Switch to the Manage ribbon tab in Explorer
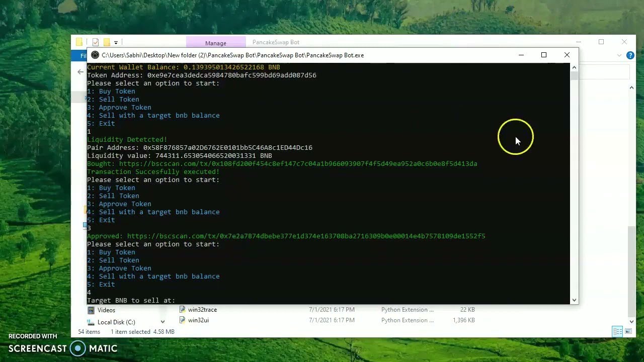This screenshot has height=362, width=644. coord(216,43)
